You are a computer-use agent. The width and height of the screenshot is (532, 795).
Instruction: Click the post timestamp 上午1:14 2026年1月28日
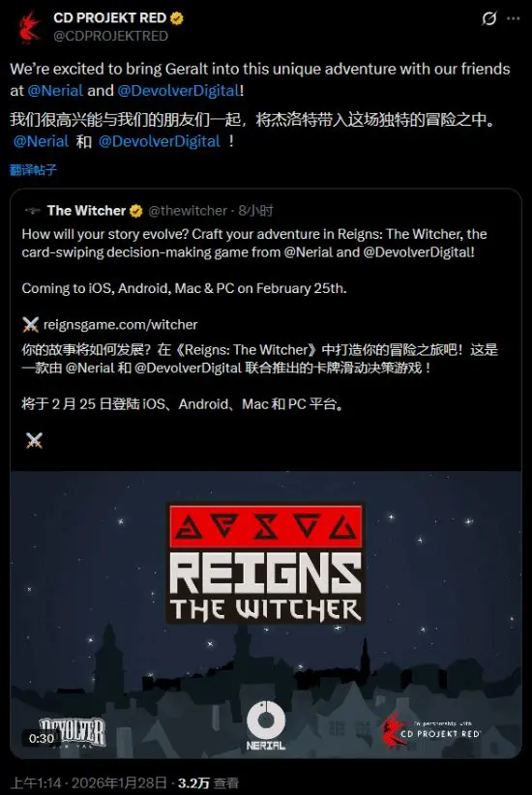(89, 783)
